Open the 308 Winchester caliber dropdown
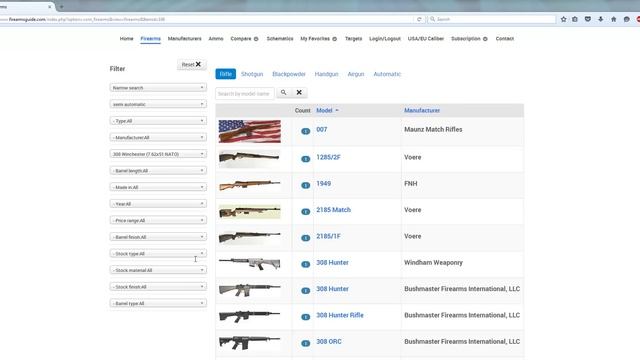 click(158, 154)
